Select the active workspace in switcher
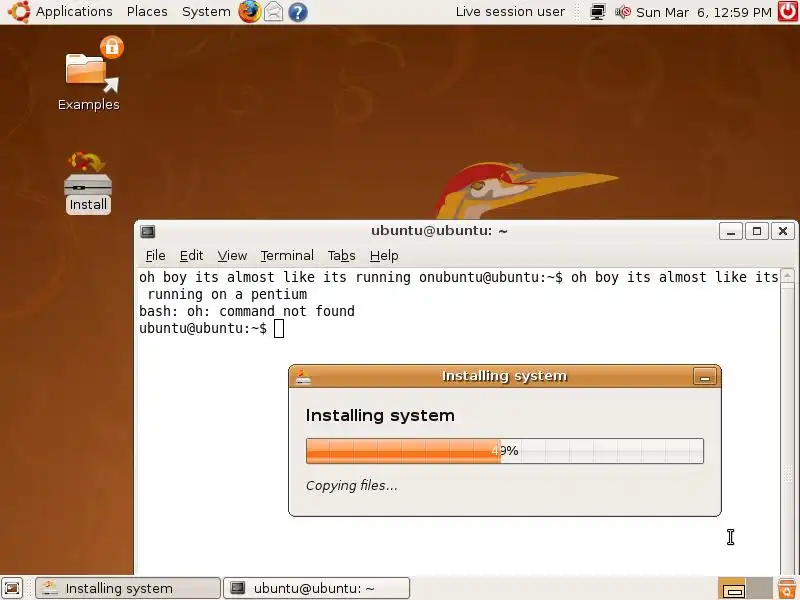The image size is (800, 600). (x=732, y=588)
